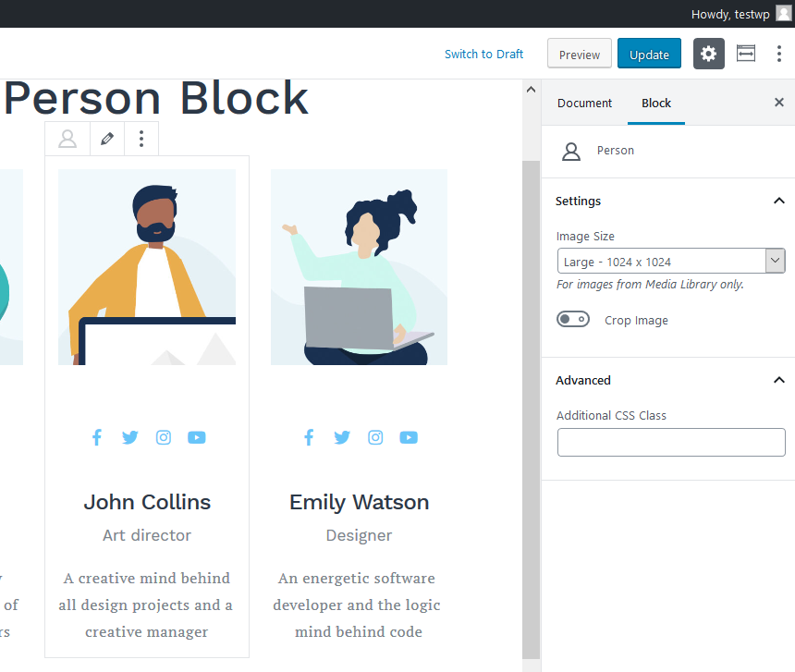Click Emily Watson's Twitter icon
Screen dimensions: 795x672
342,437
